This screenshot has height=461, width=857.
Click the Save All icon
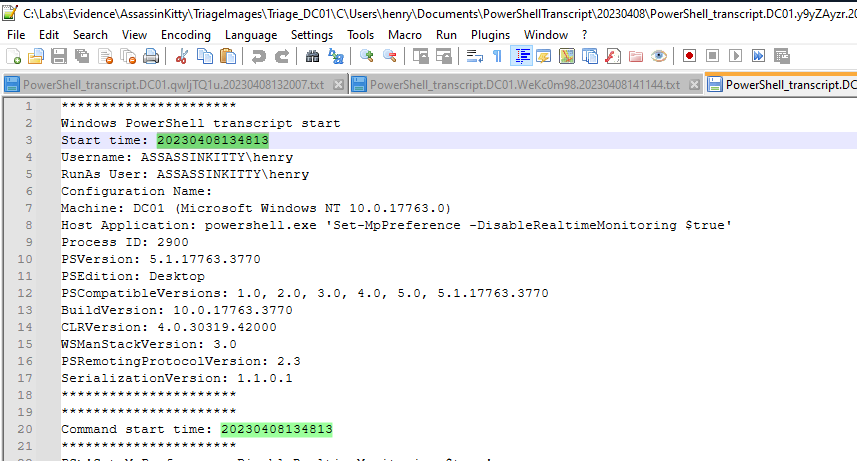click(82, 56)
